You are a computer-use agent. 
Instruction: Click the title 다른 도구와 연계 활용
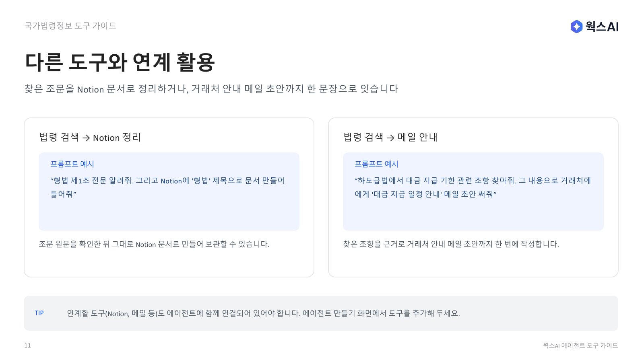[120, 62]
